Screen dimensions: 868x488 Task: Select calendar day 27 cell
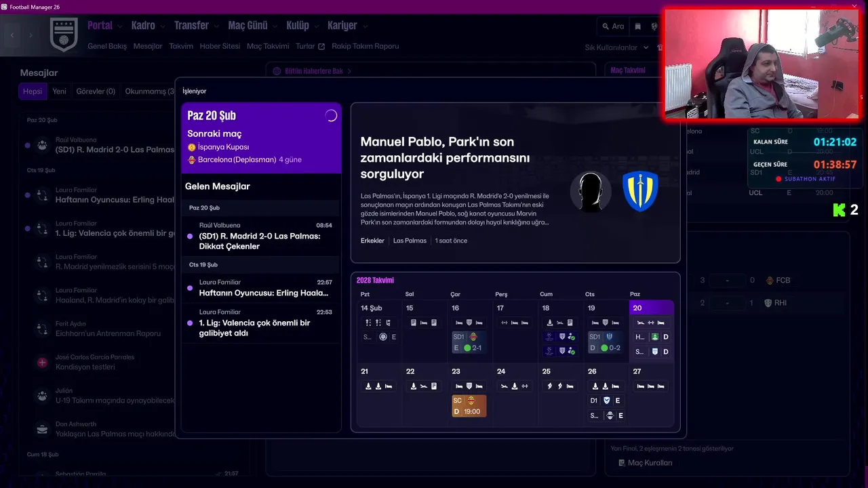651,394
